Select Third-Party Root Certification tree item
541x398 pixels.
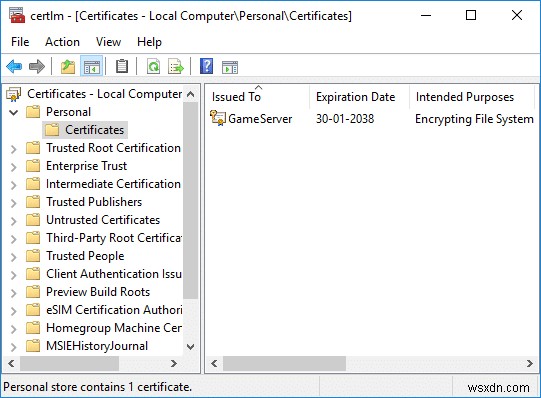coord(114,238)
